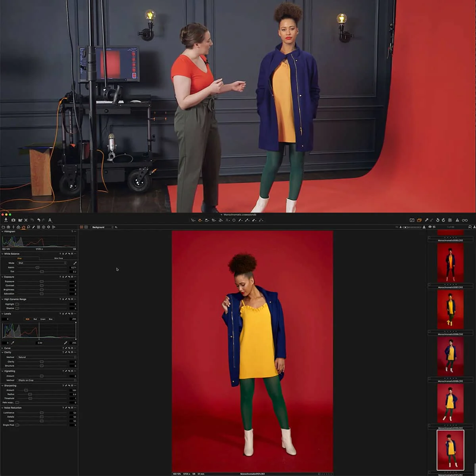
Task: Click the Rotate left icon in toolbar
Action: [438, 220]
